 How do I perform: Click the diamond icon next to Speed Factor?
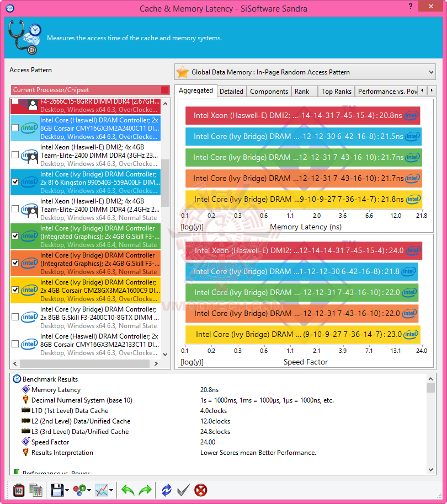coord(26,442)
